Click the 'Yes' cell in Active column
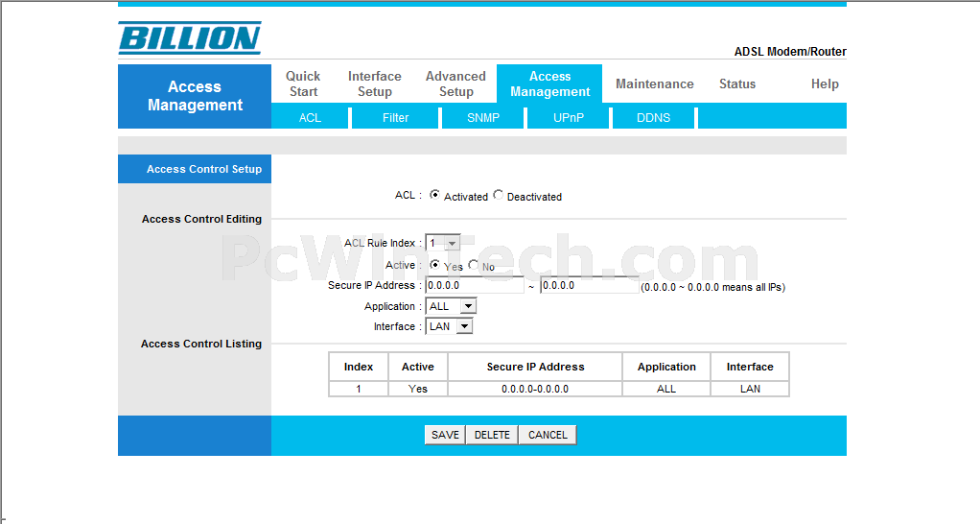 (x=417, y=389)
